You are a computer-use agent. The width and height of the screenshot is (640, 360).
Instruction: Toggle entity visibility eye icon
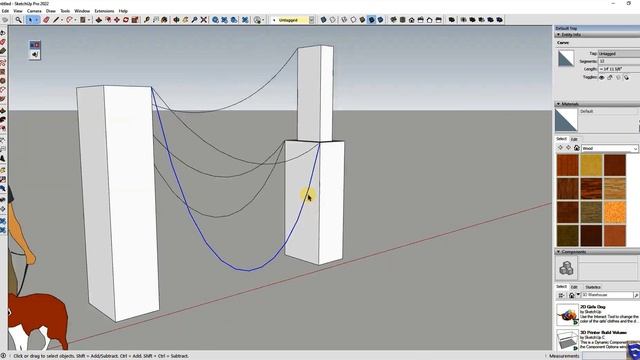pos(602,77)
